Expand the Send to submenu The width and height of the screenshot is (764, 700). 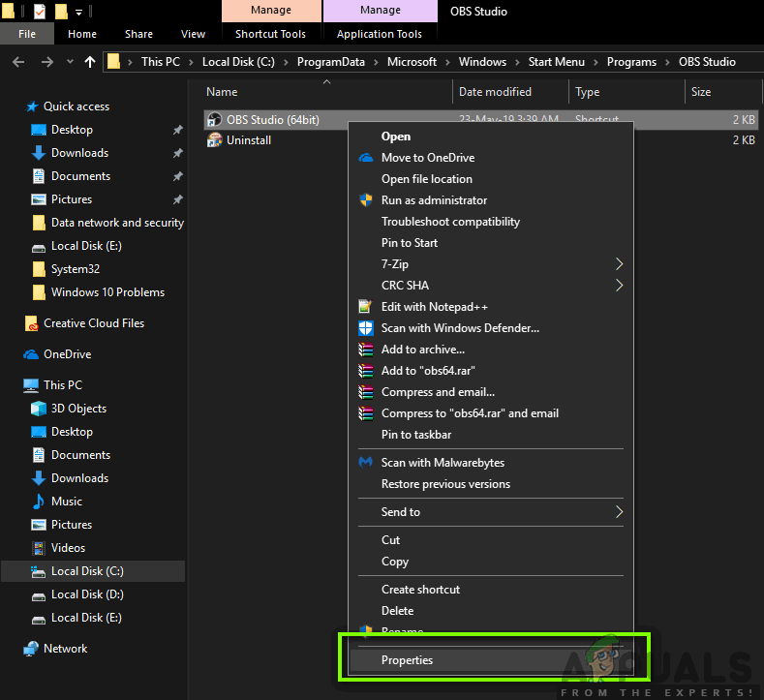click(x=400, y=512)
